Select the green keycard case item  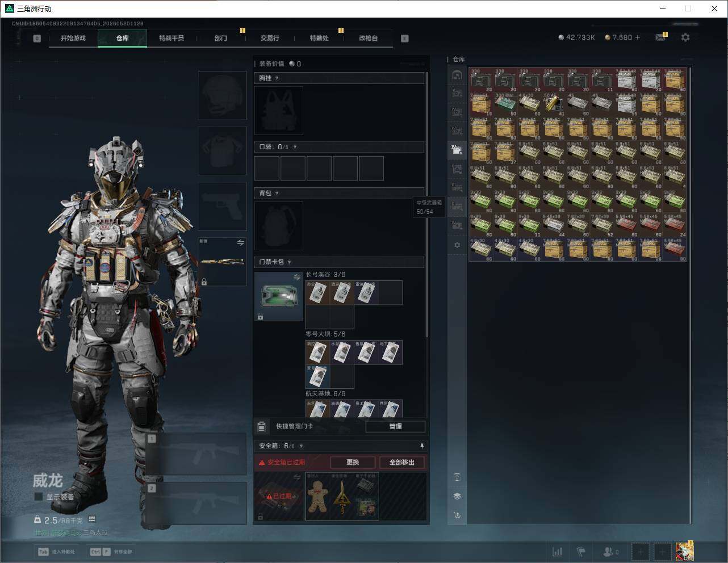click(279, 296)
